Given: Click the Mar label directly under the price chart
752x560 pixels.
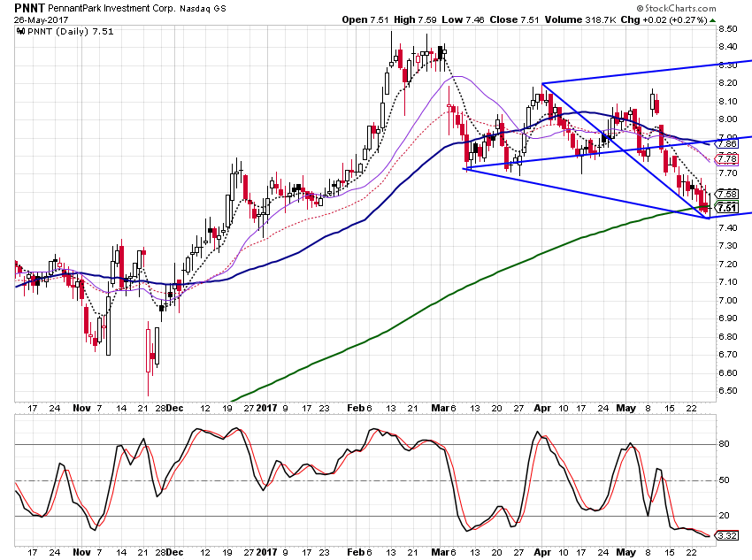Looking at the screenshot, I should tap(440, 408).
